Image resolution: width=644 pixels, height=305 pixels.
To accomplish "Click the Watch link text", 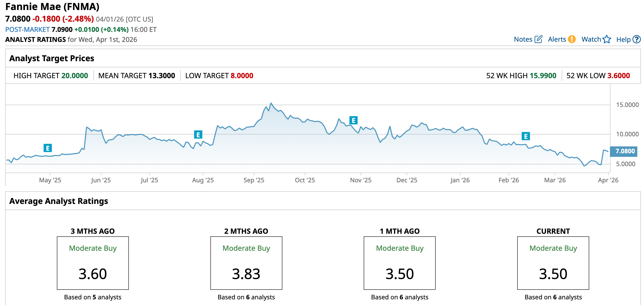I will (x=591, y=39).
